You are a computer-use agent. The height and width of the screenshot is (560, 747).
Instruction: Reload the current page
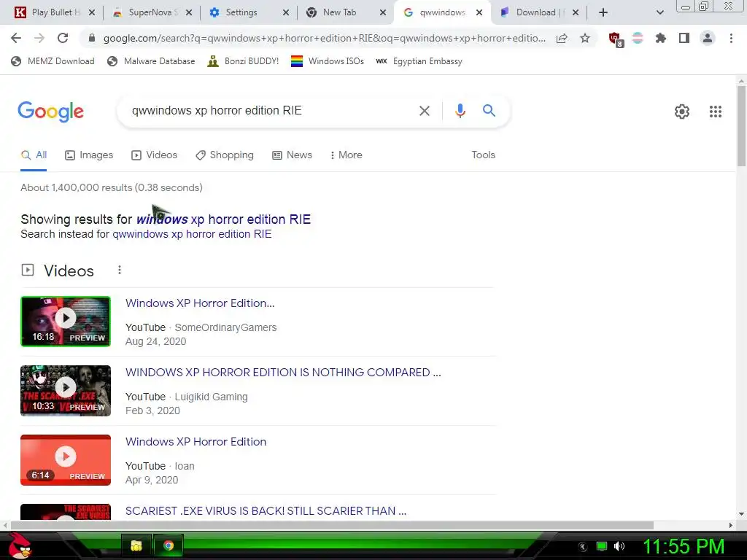[63, 38]
